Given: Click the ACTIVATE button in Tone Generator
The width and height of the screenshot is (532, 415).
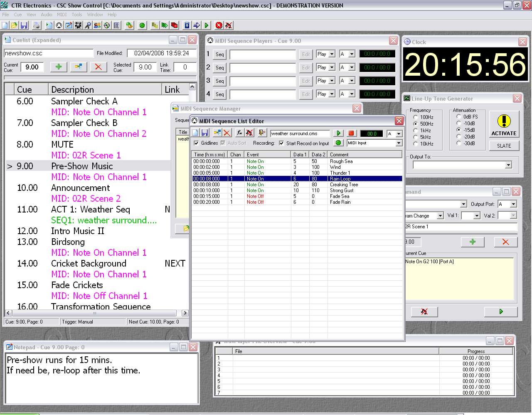Looking at the screenshot, I should (504, 124).
